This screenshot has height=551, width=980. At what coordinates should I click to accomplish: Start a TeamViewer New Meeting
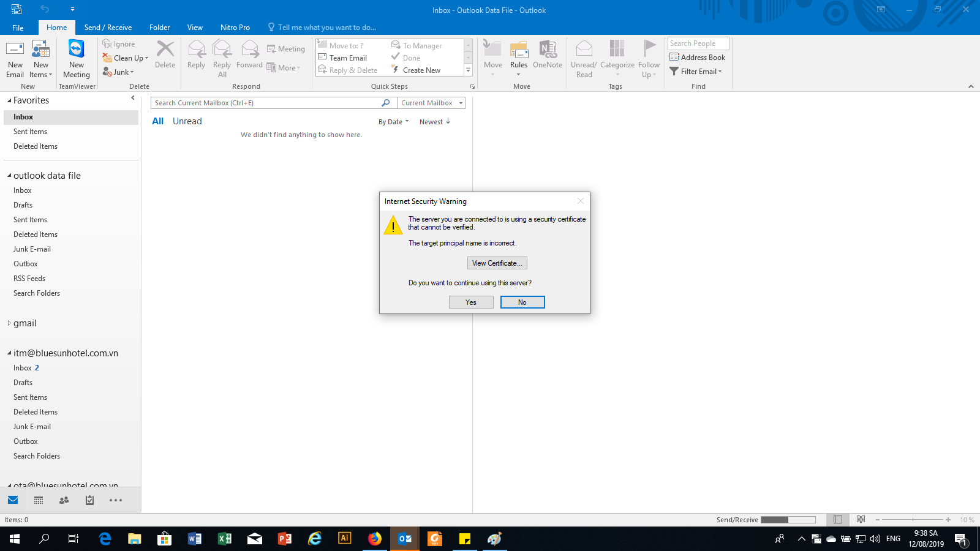[x=77, y=59]
